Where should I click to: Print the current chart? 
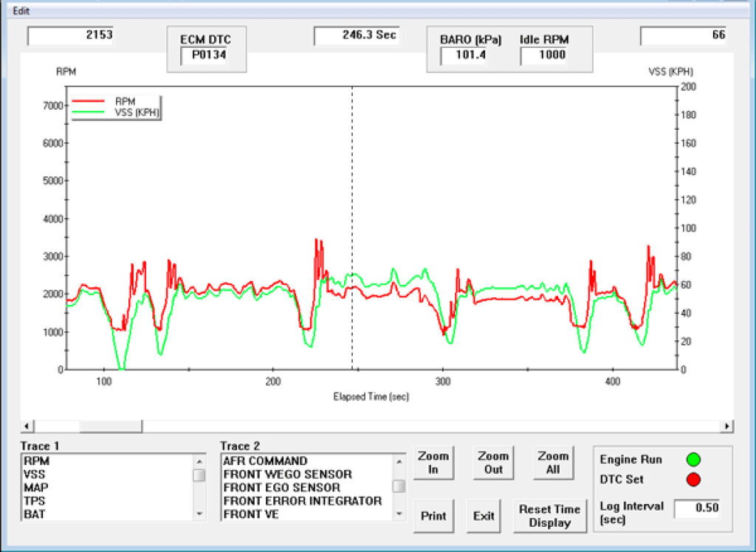[433, 516]
